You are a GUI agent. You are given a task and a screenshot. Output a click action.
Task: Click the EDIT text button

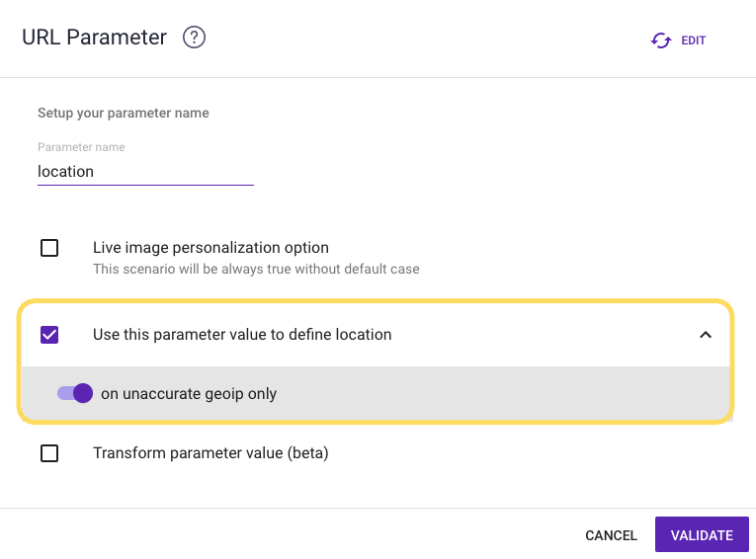(x=694, y=40)
